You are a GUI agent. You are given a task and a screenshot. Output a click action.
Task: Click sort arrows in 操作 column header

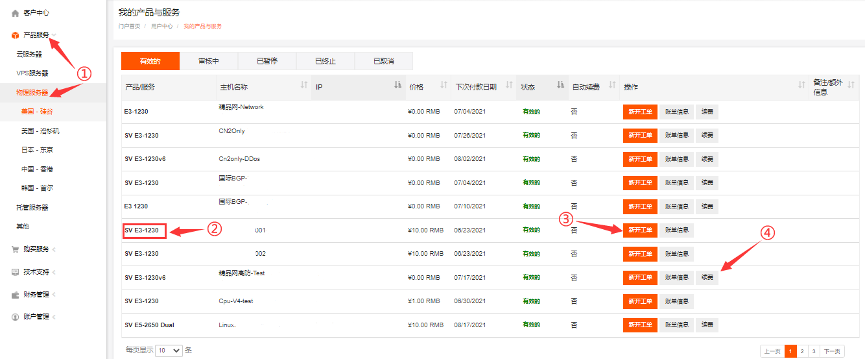pos(802,85)
